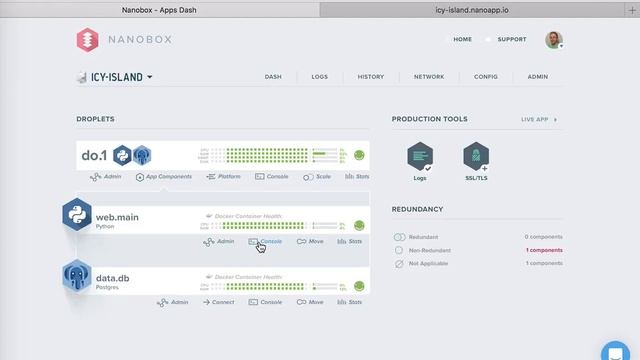Show Stats for web.main
The height and width of the screenshot is (360, 640).
coord(350,242)
